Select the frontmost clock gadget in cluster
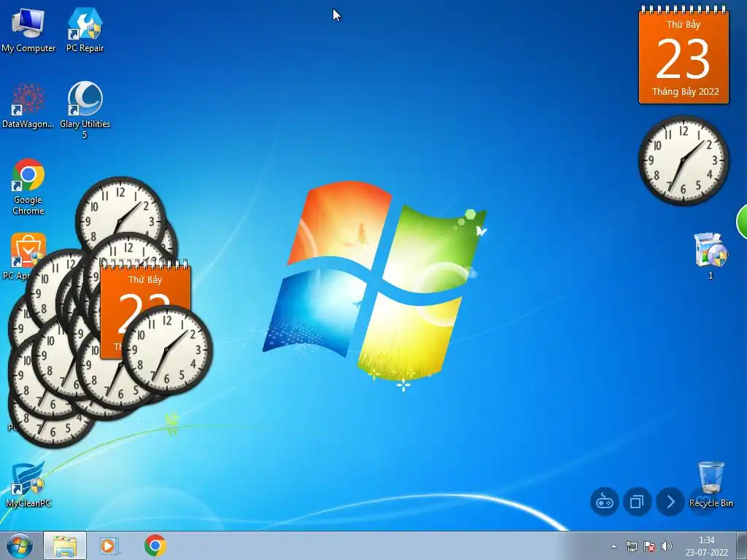 tap(167, 350)
